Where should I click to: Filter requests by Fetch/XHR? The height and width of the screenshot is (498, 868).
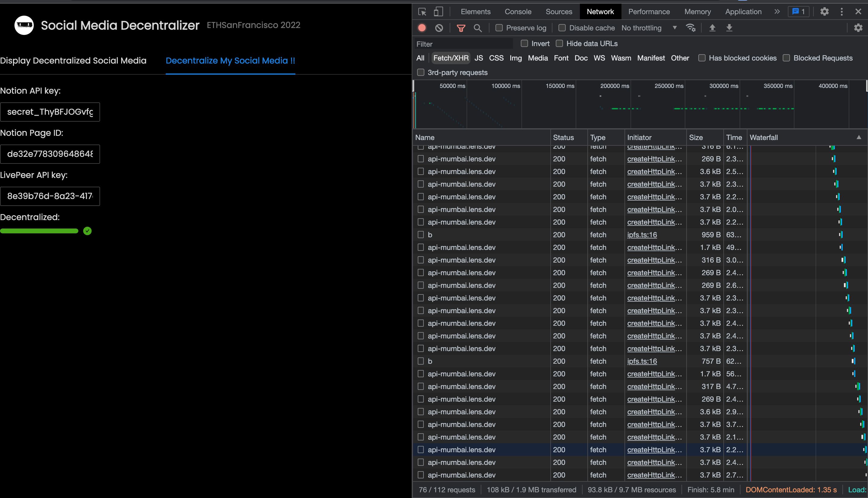[x=451, y=58]
